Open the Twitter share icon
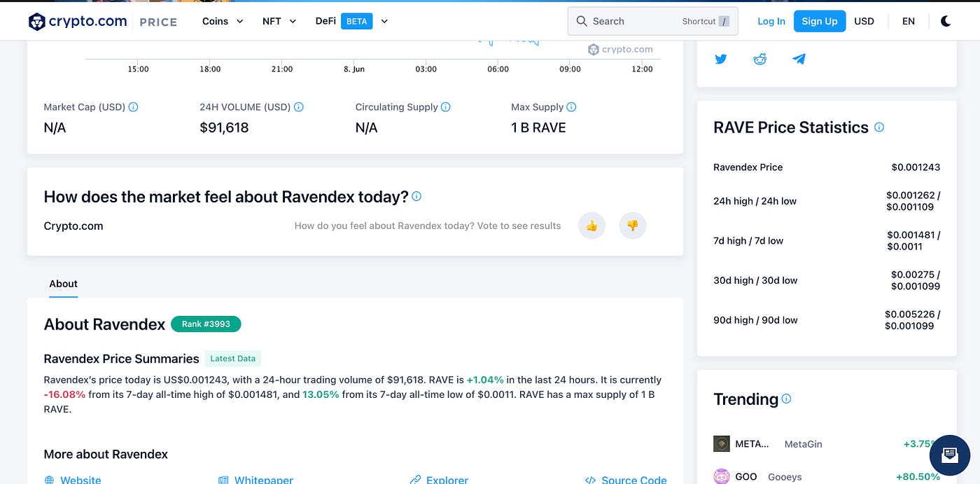 coord(721,59)
